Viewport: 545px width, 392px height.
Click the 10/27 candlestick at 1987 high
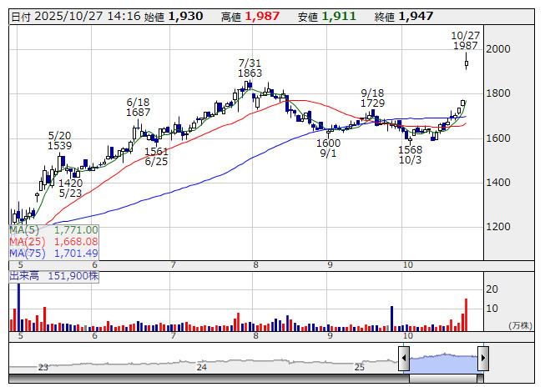[466, 62]
